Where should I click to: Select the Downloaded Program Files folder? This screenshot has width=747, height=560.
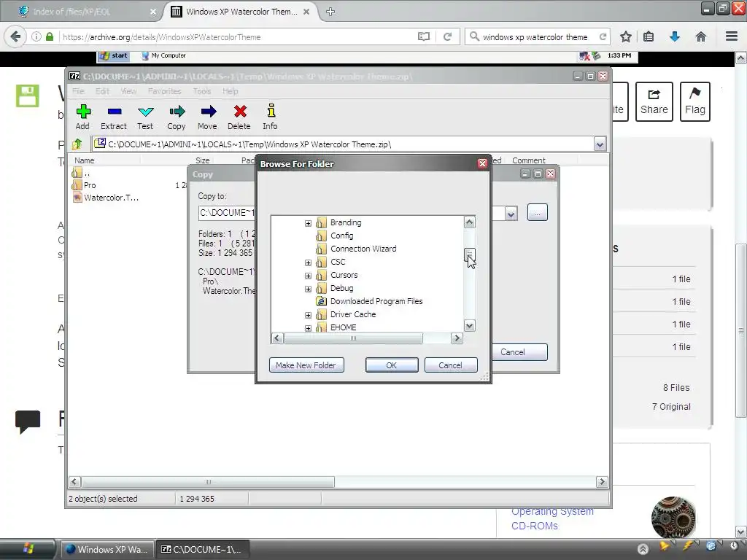(376, 301)
